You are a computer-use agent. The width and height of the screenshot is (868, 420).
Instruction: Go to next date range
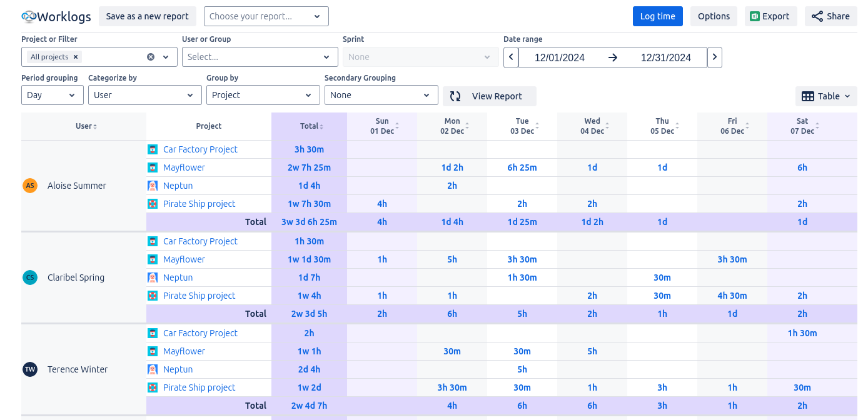[715, 57]
